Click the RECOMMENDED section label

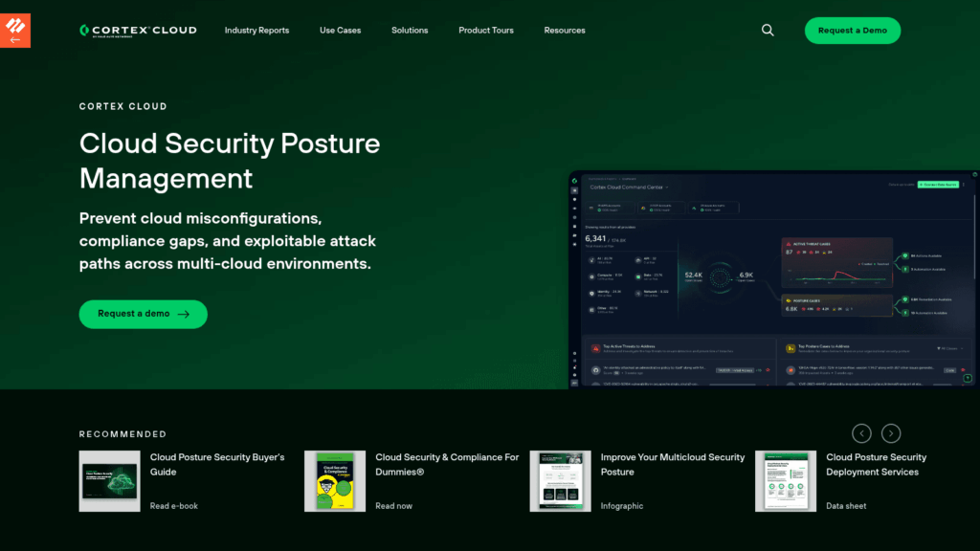(123, 434)
